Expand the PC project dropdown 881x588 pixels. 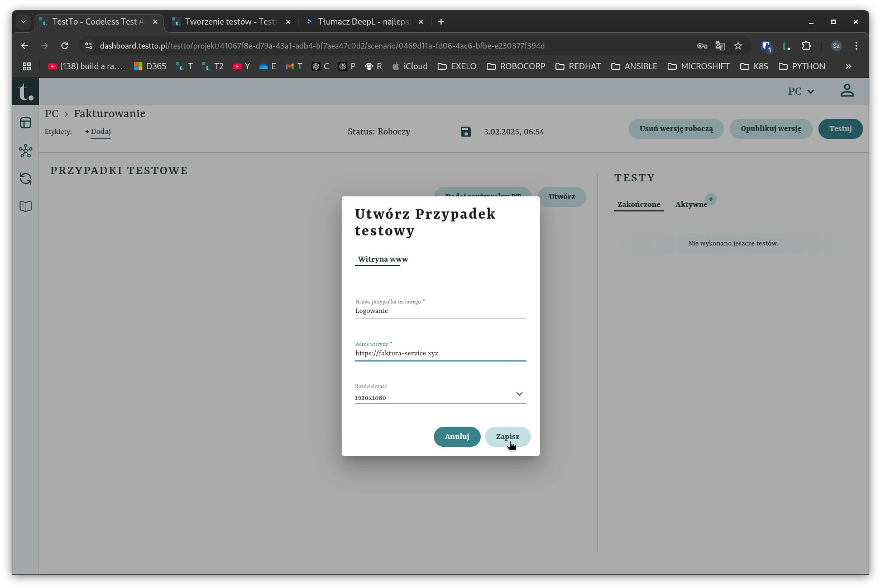pyautogui.click(x=801, y=91)
